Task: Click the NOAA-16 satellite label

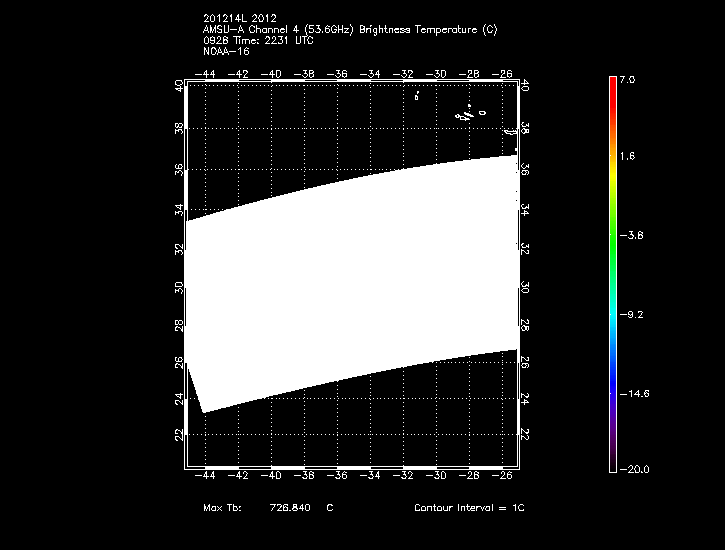Action: tap(225, 51)
